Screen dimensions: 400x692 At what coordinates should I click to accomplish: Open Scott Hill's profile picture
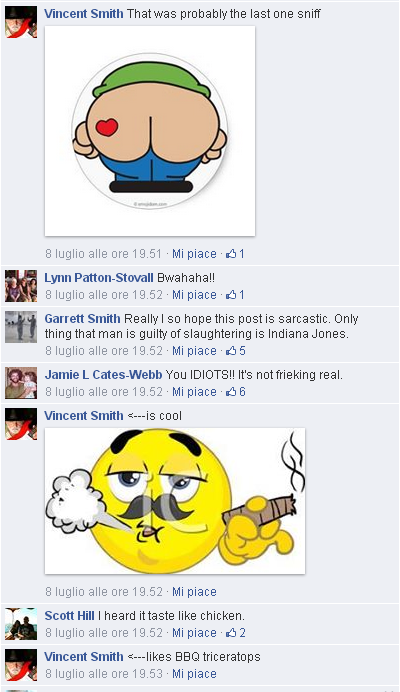[21, 624]
